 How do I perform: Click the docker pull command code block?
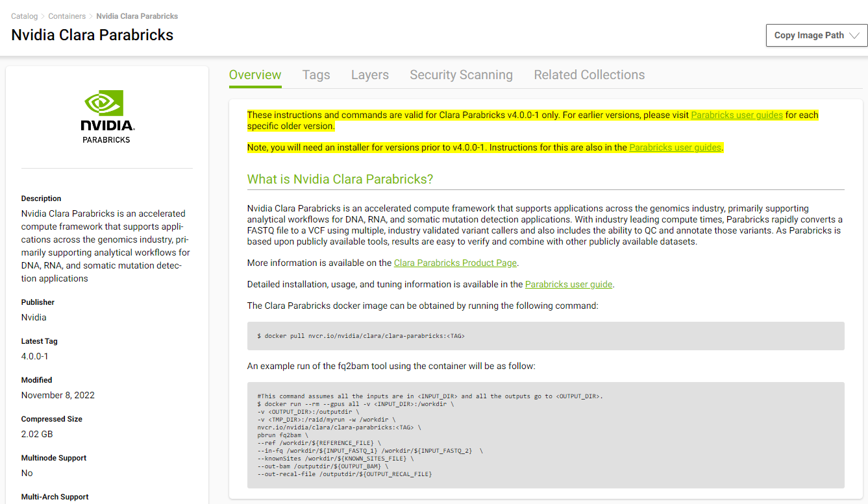545,336
